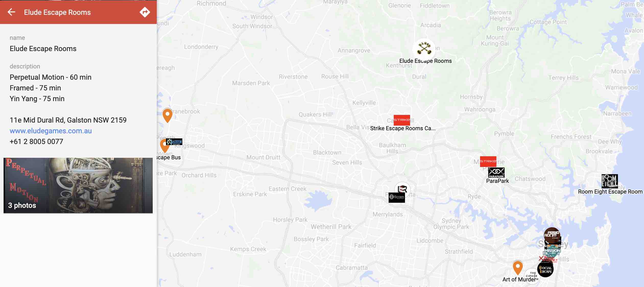Select the Strike marker near Macquarie

(488, 161)
